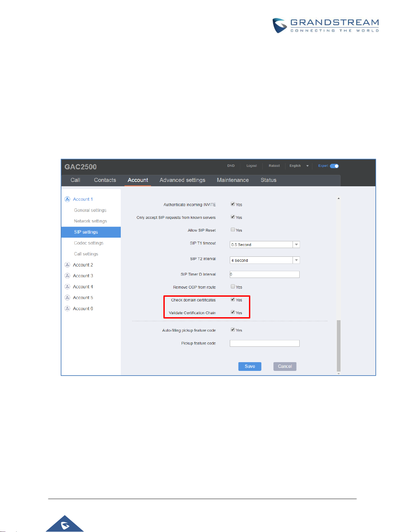
Task: Click the GAC2500 title text
Action: tap(81, 167)
